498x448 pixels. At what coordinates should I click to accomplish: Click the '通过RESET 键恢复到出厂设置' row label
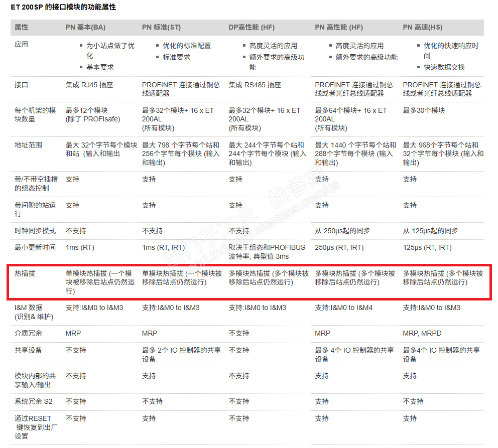[36, 427]
